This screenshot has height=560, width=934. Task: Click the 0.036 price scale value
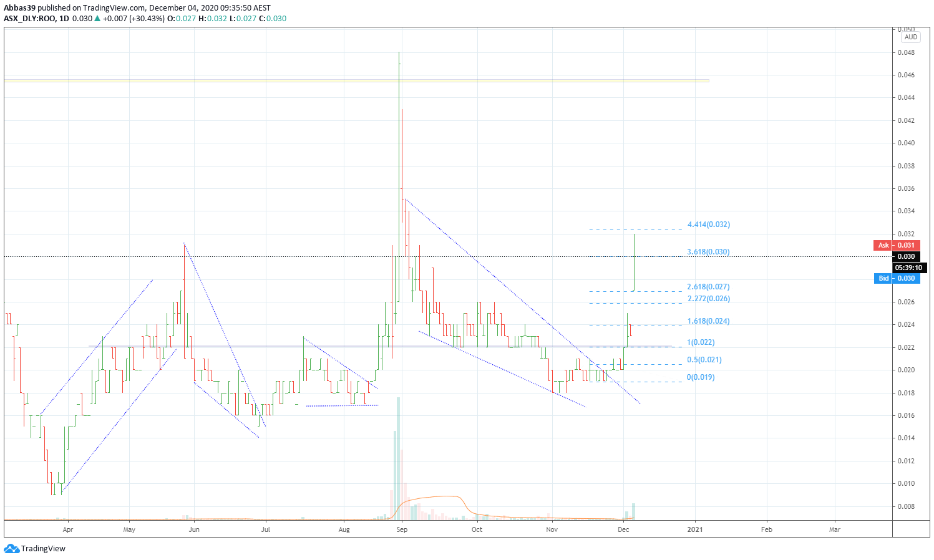coord(906,188)
